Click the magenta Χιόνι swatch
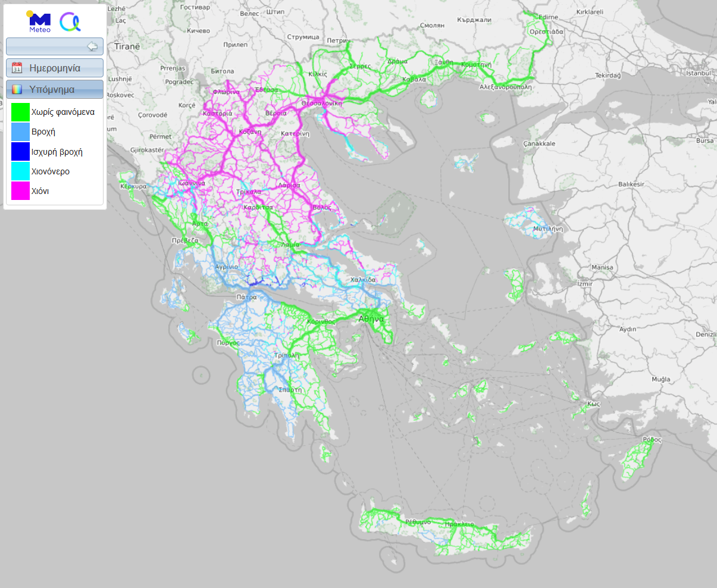Viewport: 717px width, 588px height. pos(20,191)
